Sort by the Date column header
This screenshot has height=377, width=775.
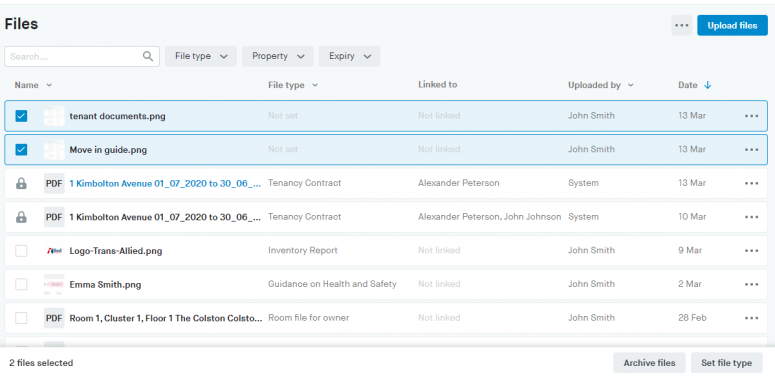694,85
